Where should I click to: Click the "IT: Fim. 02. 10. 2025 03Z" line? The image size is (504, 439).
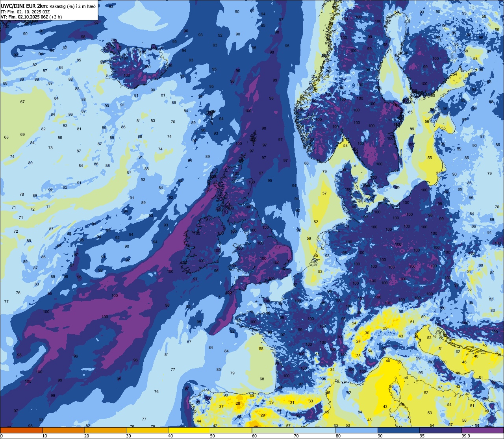point(25,11)
